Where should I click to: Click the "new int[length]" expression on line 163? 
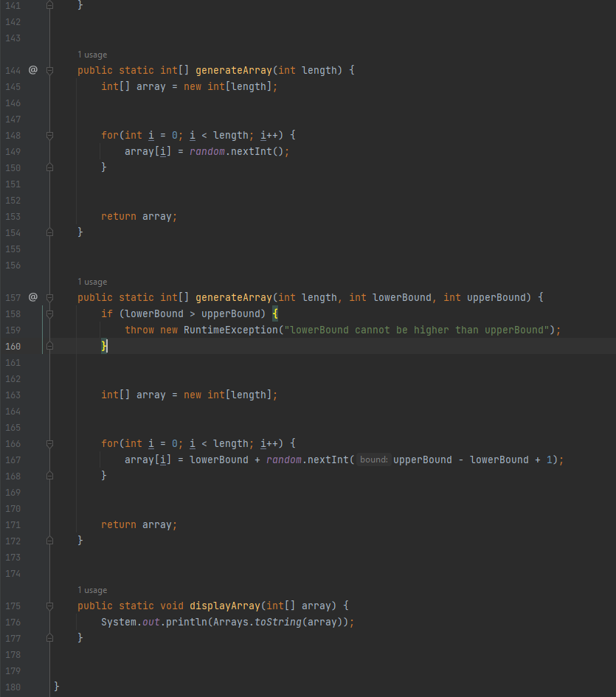[x=227, y=395]
